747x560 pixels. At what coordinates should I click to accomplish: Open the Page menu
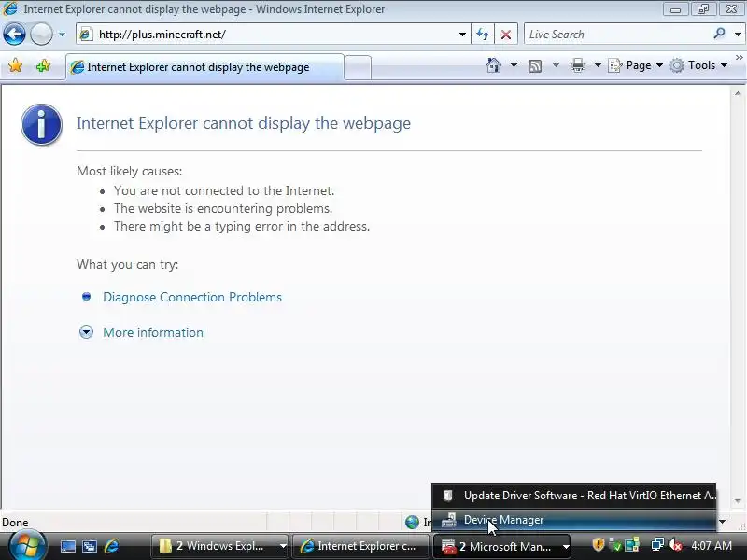[x=636, y=65]
